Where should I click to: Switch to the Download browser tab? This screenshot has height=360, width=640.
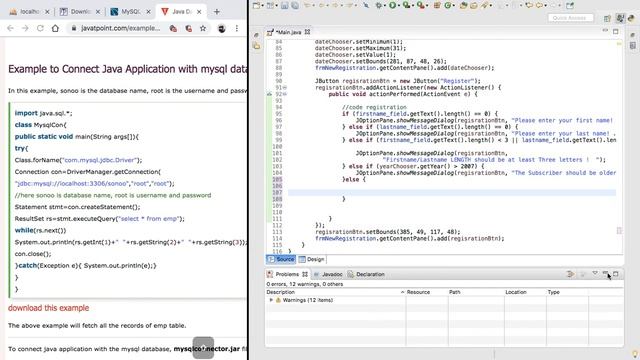pyautogui.click(x=80, y=11)
